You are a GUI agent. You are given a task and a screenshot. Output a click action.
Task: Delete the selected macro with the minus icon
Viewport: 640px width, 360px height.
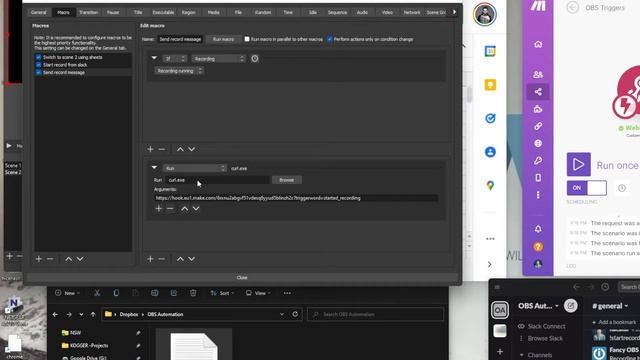[50, 259]
